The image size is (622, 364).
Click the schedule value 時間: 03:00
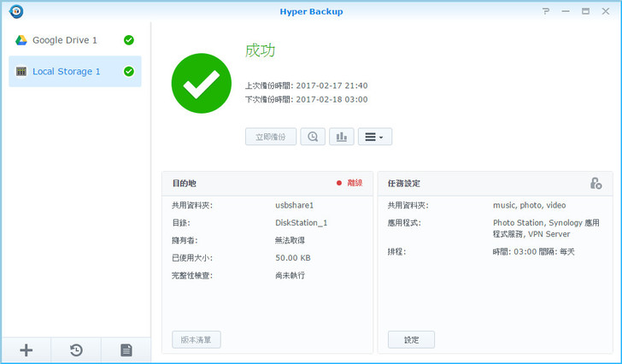coord(533,252)
